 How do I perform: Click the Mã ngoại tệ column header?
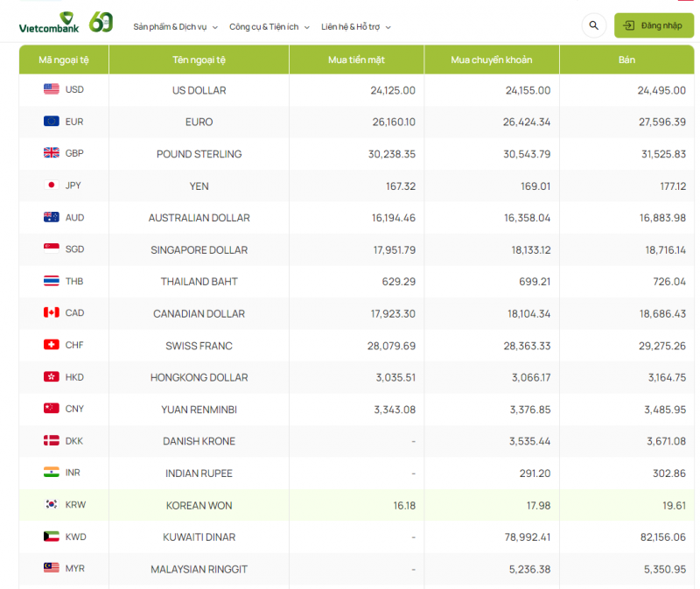click(64, 60)
